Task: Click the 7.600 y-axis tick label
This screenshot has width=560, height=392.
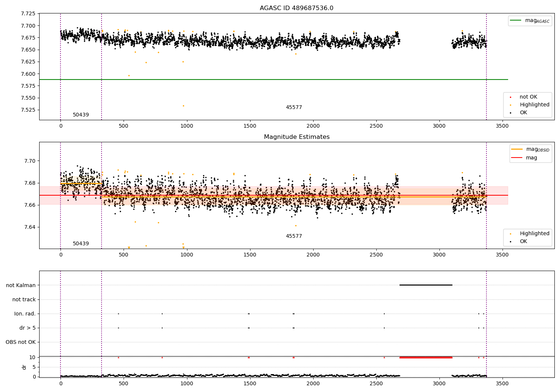Action: point(28,74)
